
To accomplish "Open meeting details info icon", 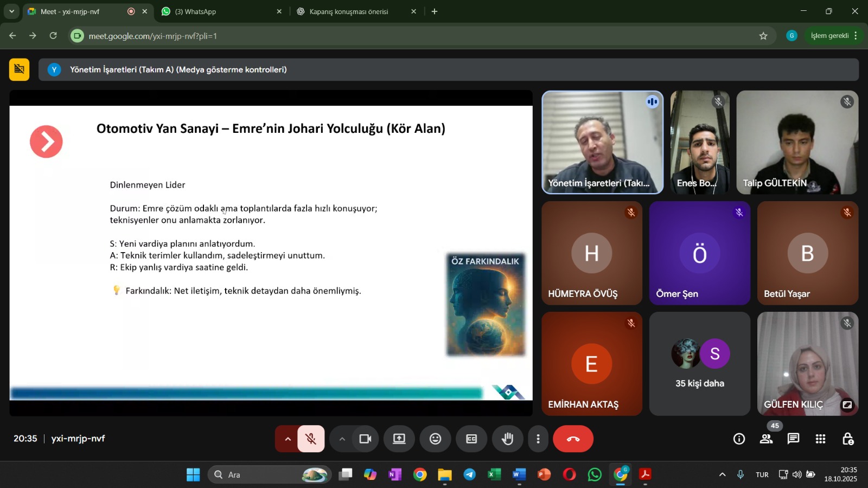I will click(739, 439).
